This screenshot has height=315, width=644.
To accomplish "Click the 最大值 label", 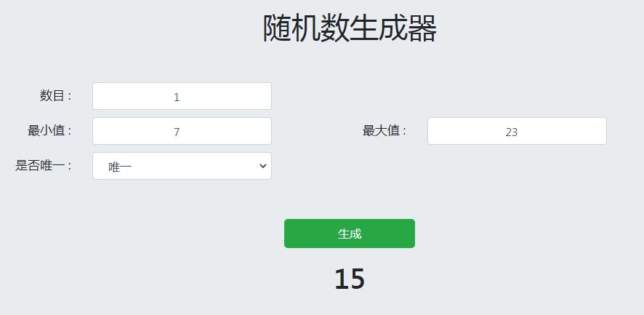I will pos(385,130).
